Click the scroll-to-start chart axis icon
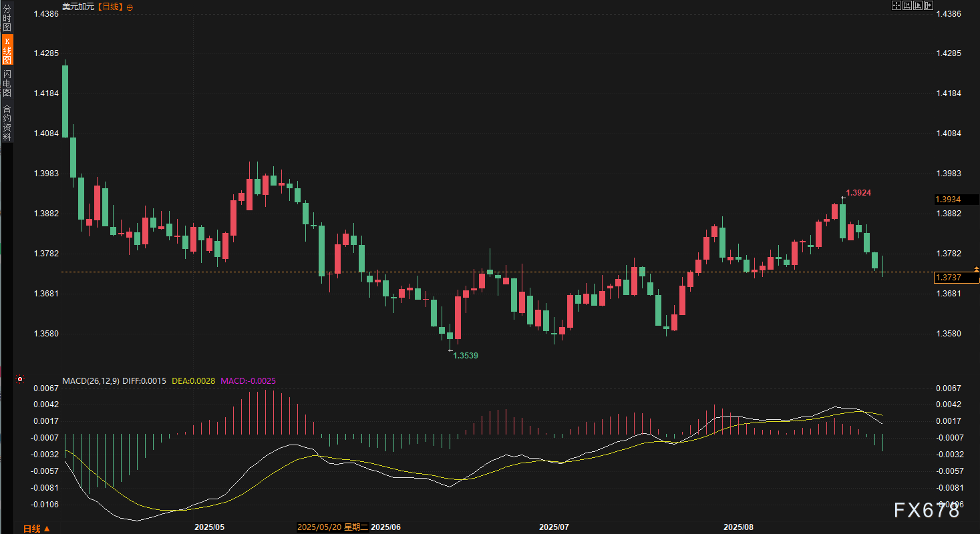 click(907, 5)
